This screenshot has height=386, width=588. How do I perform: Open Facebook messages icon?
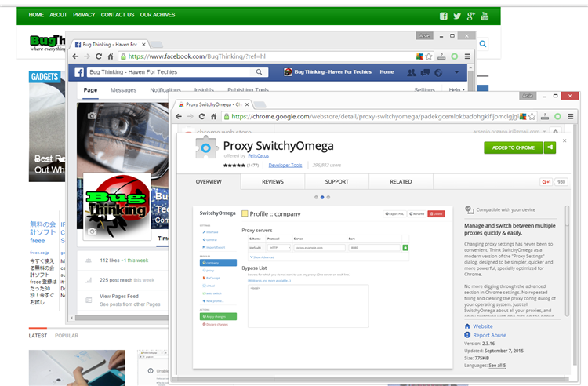[425, 72]
